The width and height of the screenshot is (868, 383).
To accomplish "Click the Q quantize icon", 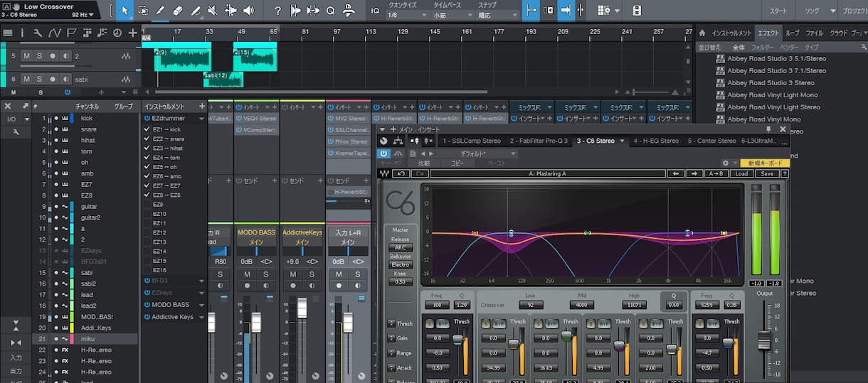I will (330, 11).
